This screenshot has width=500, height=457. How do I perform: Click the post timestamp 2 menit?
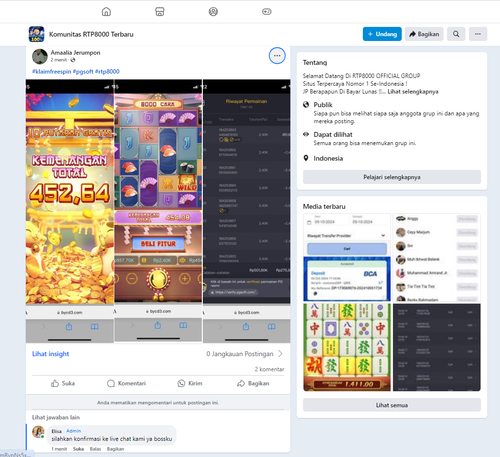pyautogui.click(x=59, y=60)
